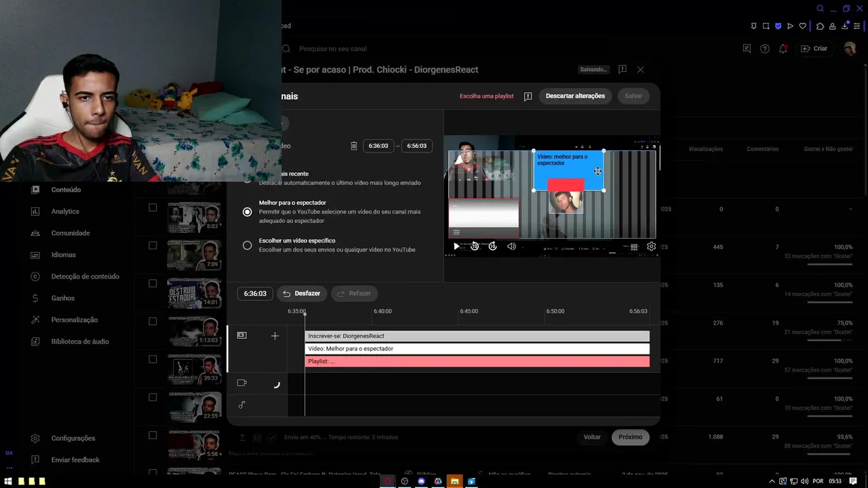Open Conteúdo in Studio sidebar
The width and height of the screenshot is (868, 488).
pyautogui.click(x=66, y=190)
